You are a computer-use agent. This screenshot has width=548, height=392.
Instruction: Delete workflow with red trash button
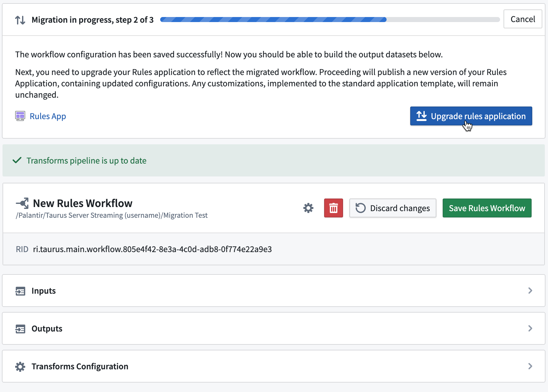click(334, 208)
